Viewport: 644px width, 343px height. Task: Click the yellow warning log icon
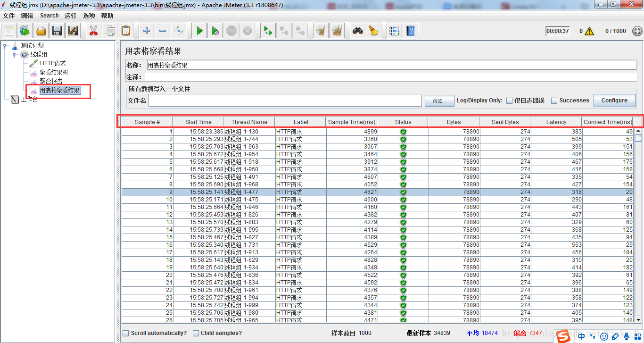click(589, 31)
